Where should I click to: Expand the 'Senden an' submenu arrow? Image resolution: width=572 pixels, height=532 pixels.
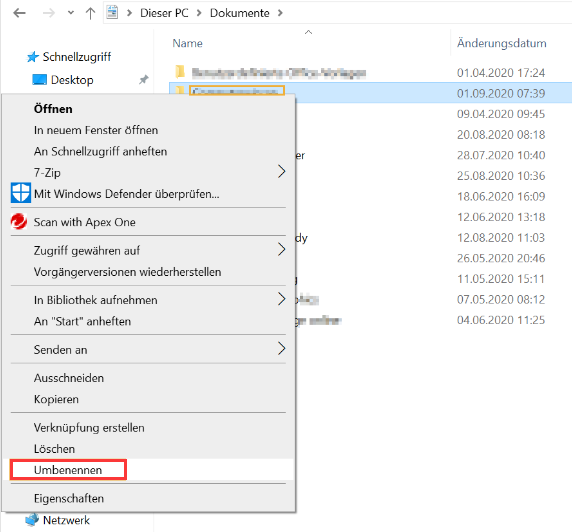tap(281, 348)
